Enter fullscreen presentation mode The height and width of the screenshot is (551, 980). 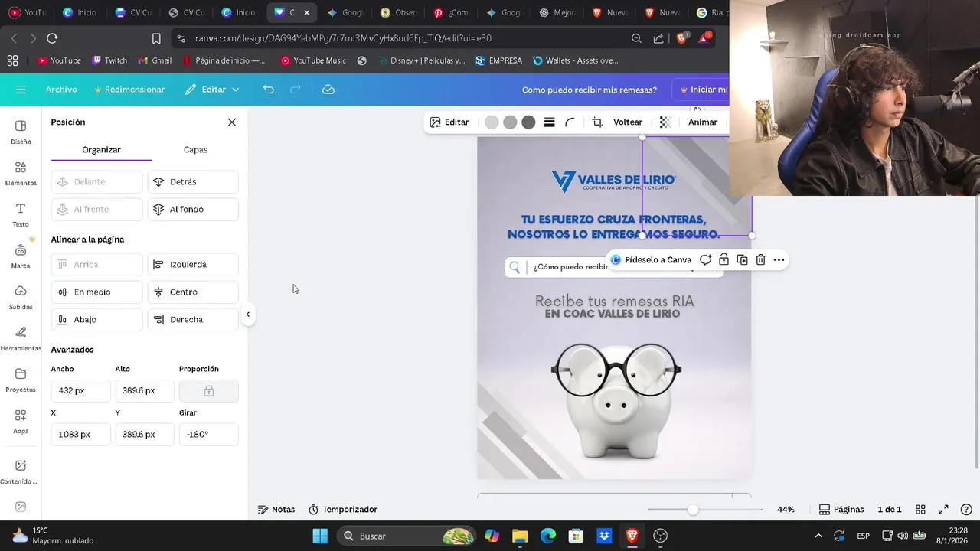click(x=943, y=510)
